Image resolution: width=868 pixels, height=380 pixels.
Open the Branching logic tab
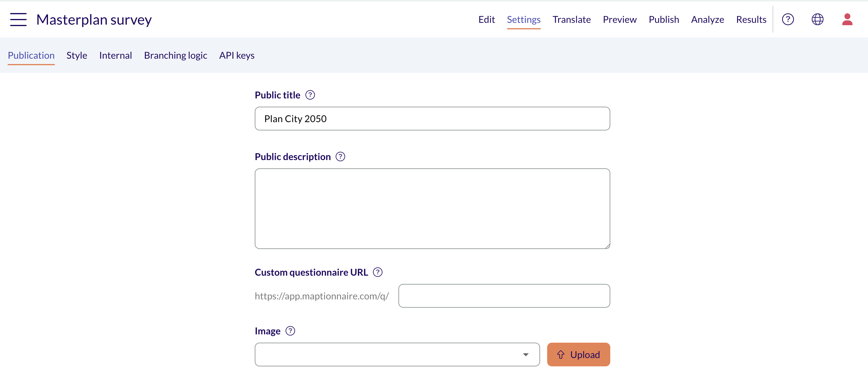click(x=176, y=55)
